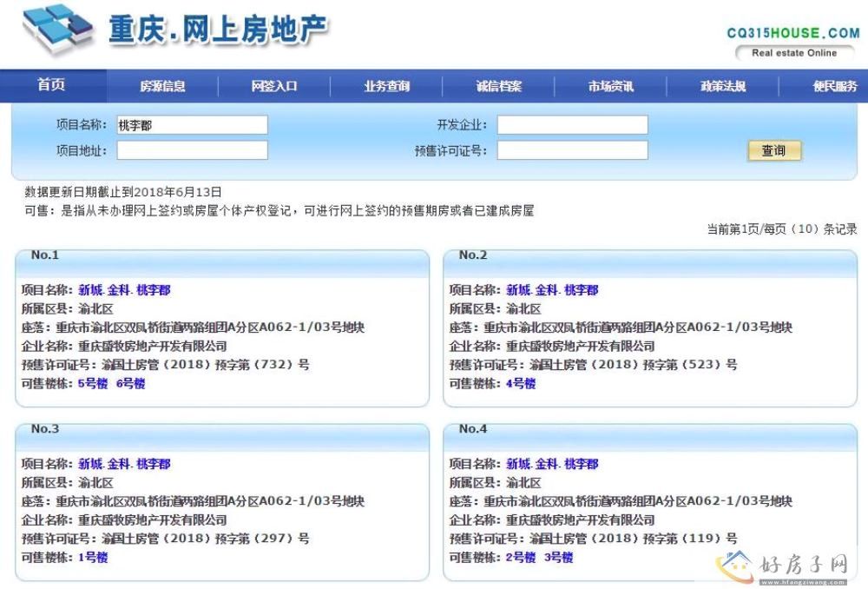This screenshot has height=589, width=868.
Task: Open the 房源信息 menu item
Action: click(x=162, y=86)
